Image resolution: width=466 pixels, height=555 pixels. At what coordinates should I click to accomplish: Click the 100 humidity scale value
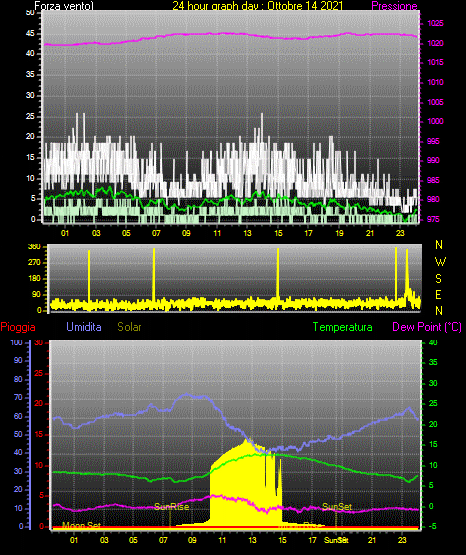pos(16,342)
